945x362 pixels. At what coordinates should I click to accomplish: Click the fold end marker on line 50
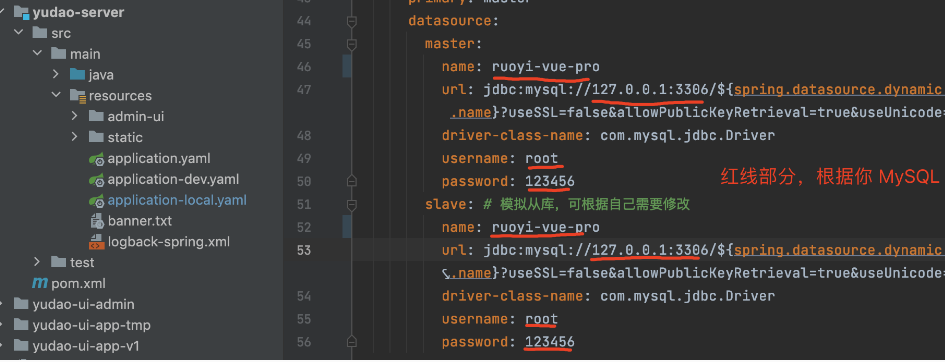[352, 181]
